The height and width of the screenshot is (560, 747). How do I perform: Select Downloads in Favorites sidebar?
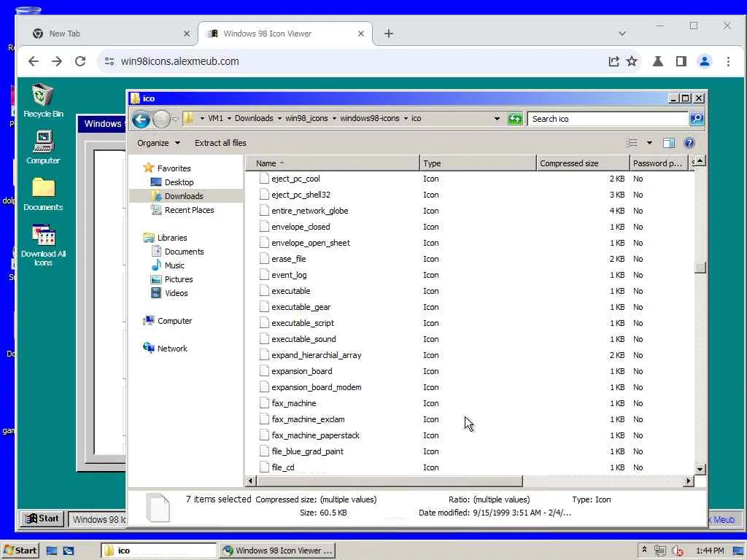coord(184,196)
